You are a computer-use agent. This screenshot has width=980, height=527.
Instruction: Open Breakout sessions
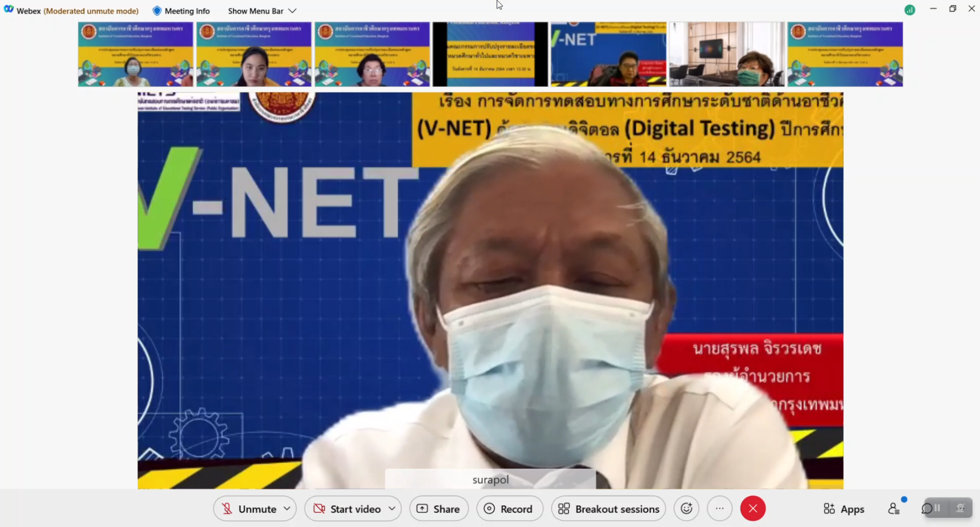click(x=608, y=509)
